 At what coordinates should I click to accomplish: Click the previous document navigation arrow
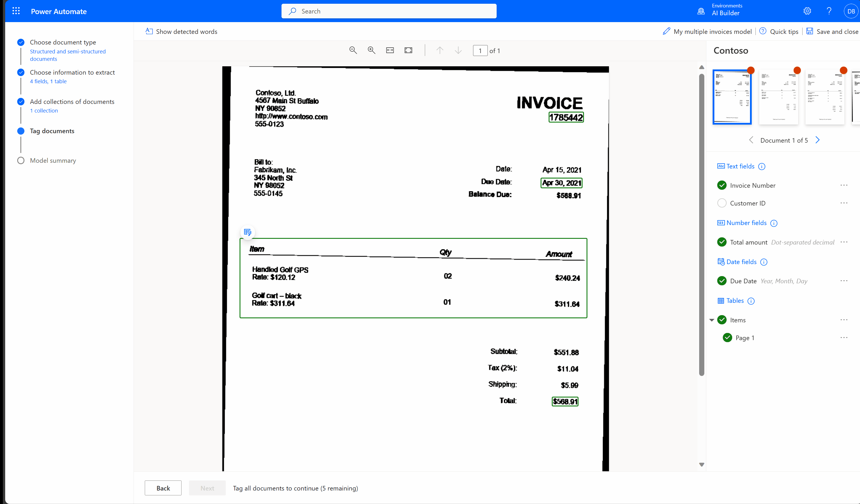pyautogui.click(x=751, y=140)
